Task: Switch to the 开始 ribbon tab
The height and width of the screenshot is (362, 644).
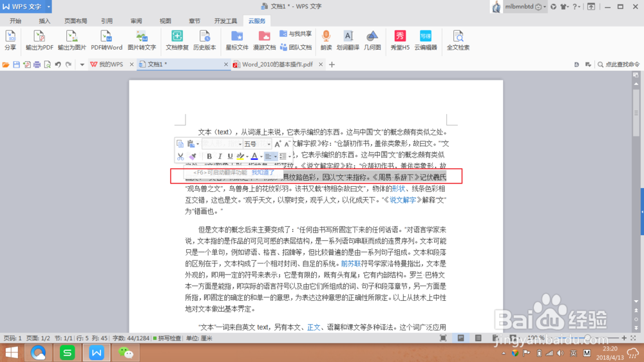Action: 15,21
